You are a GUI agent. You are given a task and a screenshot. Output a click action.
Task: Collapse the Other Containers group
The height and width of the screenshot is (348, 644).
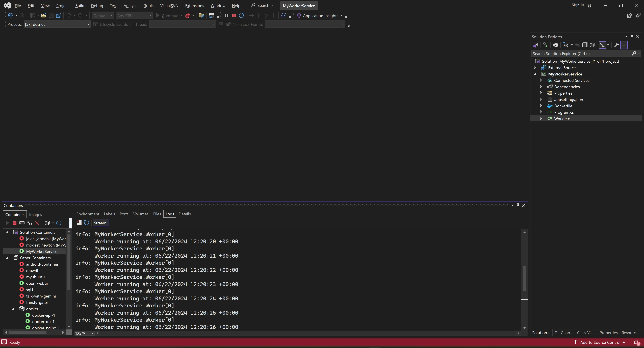click(x=7, y=258)
